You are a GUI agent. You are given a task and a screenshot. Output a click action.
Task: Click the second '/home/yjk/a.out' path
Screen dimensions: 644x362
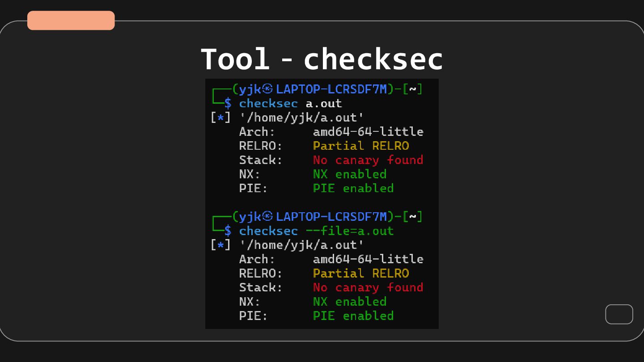301,245
